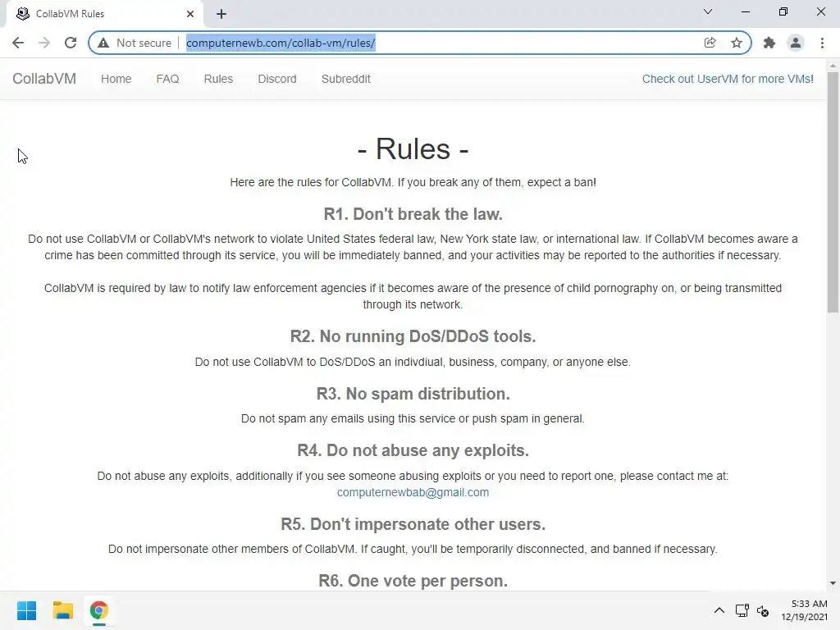840x630 pixels.
Task: Minimize the Chrome window
Action: tap(745, 11)
